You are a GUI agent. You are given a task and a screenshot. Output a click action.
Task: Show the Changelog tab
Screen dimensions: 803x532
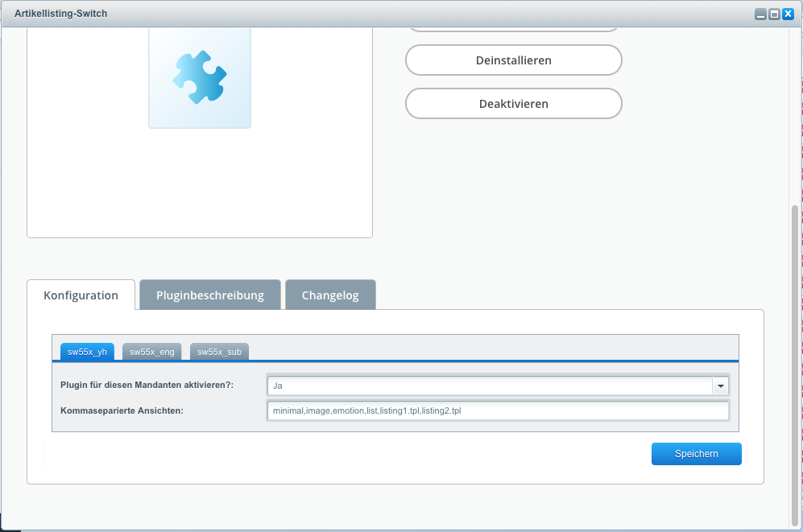click(330, 295)
